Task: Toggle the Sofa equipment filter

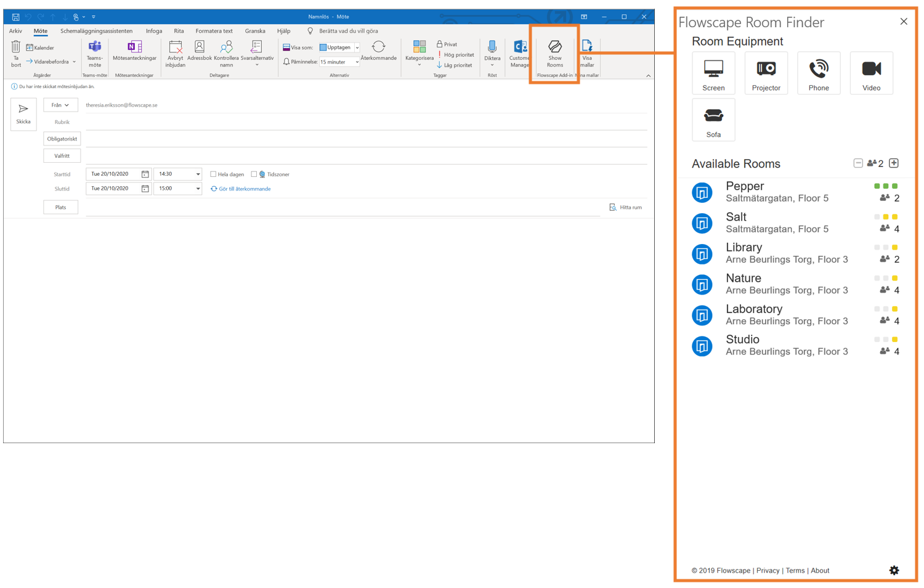Action: pos(713,120)
